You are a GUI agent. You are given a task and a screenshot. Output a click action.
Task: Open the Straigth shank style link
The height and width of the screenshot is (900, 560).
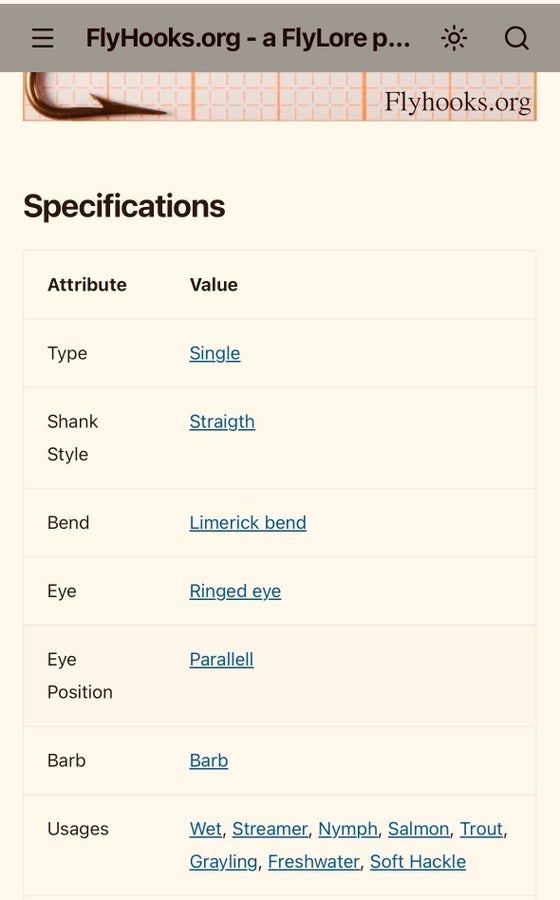point(222,422)
